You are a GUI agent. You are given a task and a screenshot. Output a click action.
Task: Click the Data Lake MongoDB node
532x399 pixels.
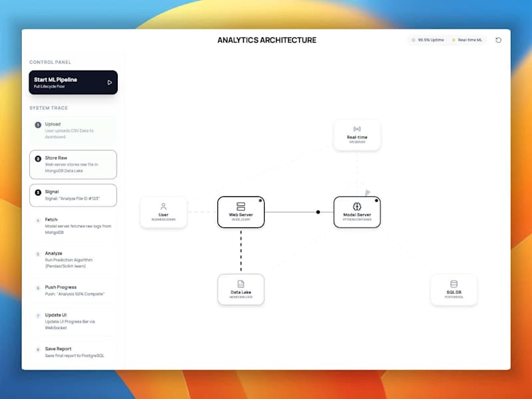(241, 289)
